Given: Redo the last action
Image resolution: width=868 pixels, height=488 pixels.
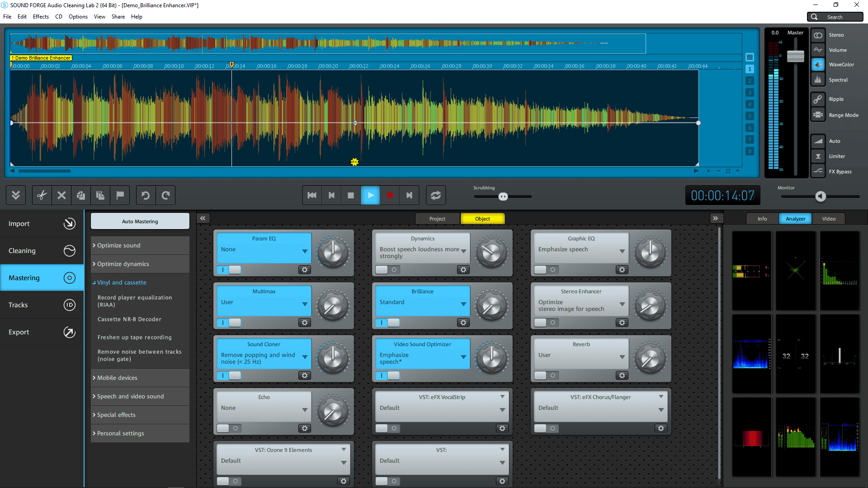Looking at the screenshot, I should point(165,195).
